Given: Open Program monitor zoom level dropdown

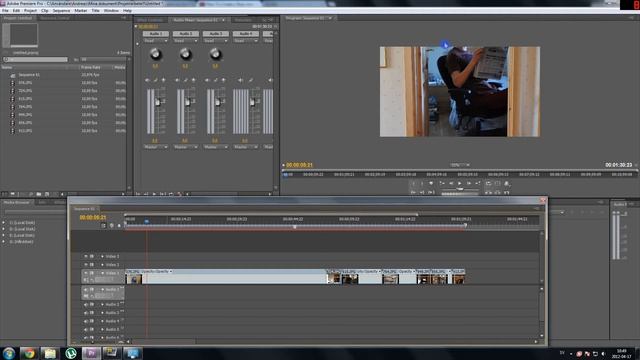Looking at the screenshot, I should coord(460,165).
